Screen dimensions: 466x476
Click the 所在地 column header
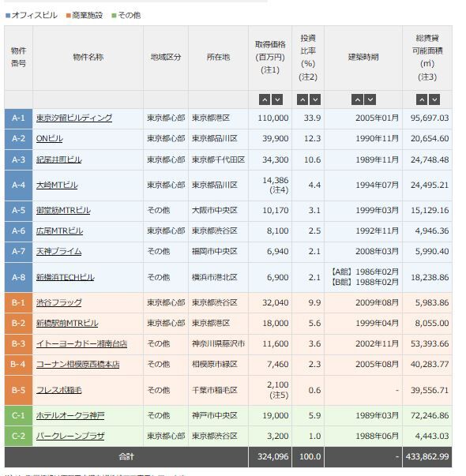(219, 58)
